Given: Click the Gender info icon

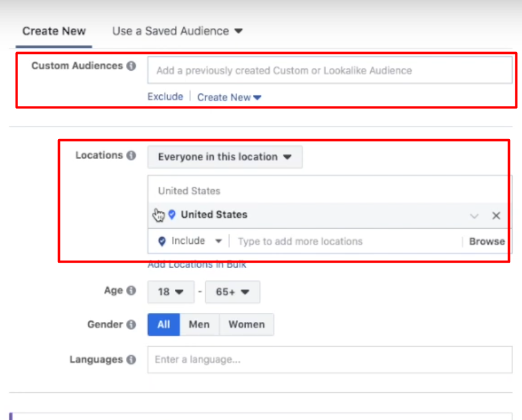Looking at the screenshot, I should [x=131, y=324].
